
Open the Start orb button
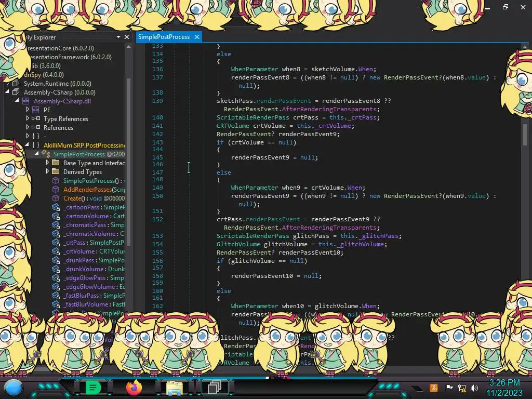pos(14,388)
